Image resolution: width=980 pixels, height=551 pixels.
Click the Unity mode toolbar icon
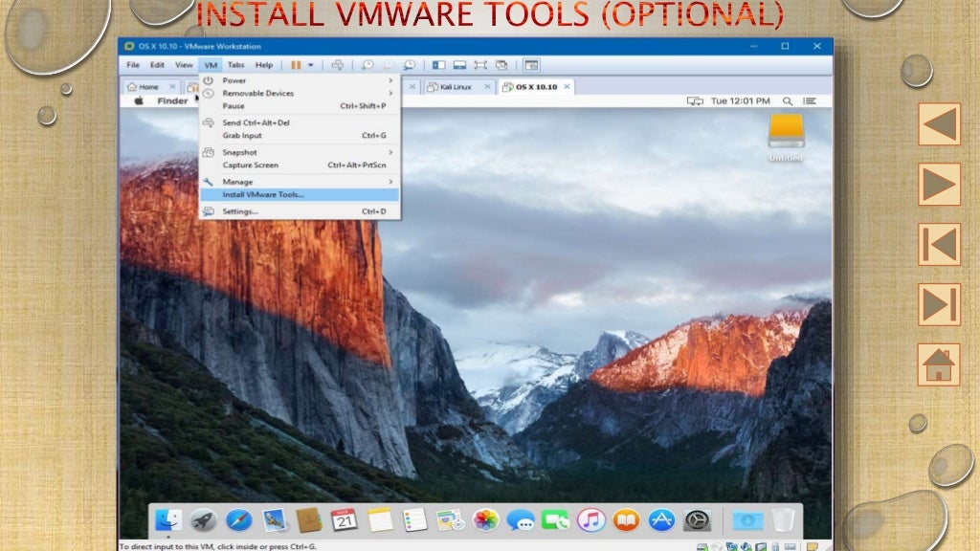click(x=501, y=65)
